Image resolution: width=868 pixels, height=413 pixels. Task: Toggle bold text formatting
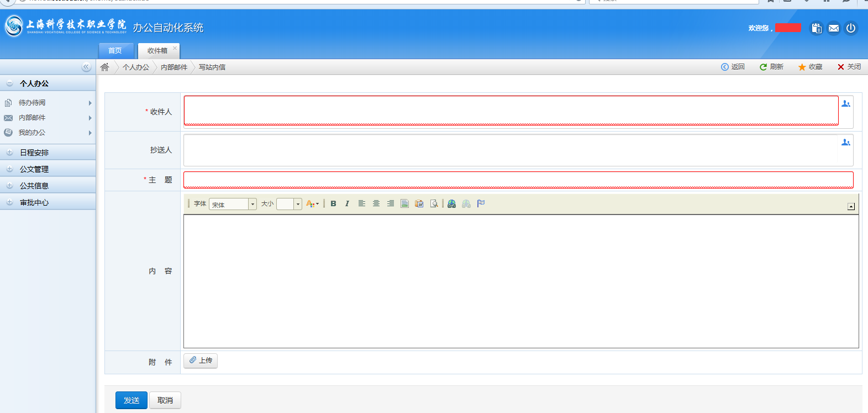point(333,204)
